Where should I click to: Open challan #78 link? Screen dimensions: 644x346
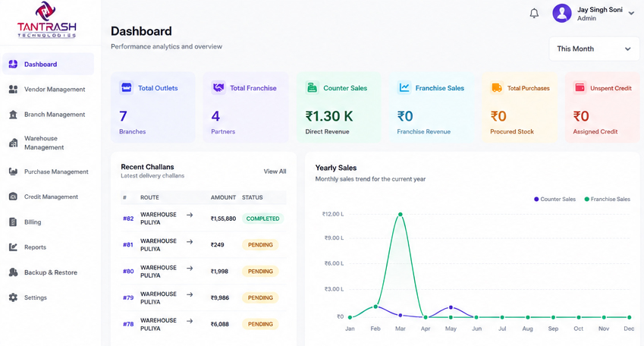[128, 324]
